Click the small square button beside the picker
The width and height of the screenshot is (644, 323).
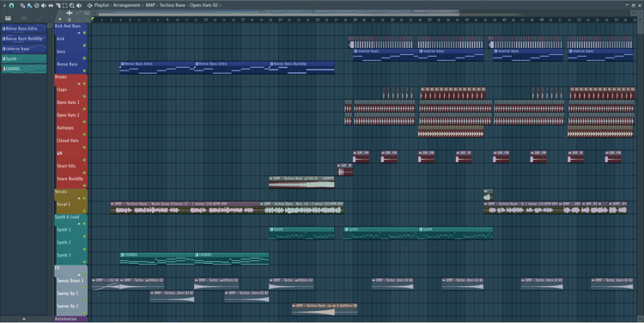coord(50,26)
